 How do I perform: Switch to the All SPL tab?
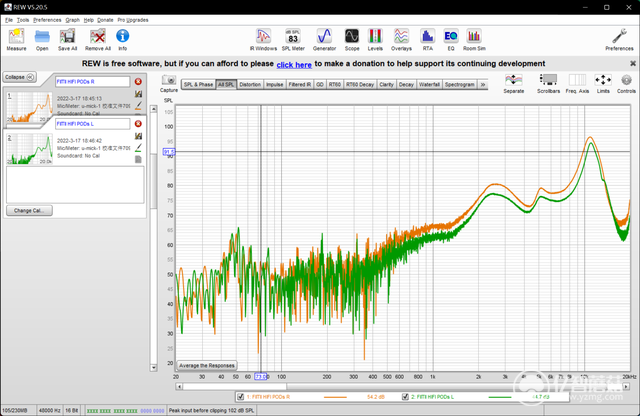pos(226,85)
